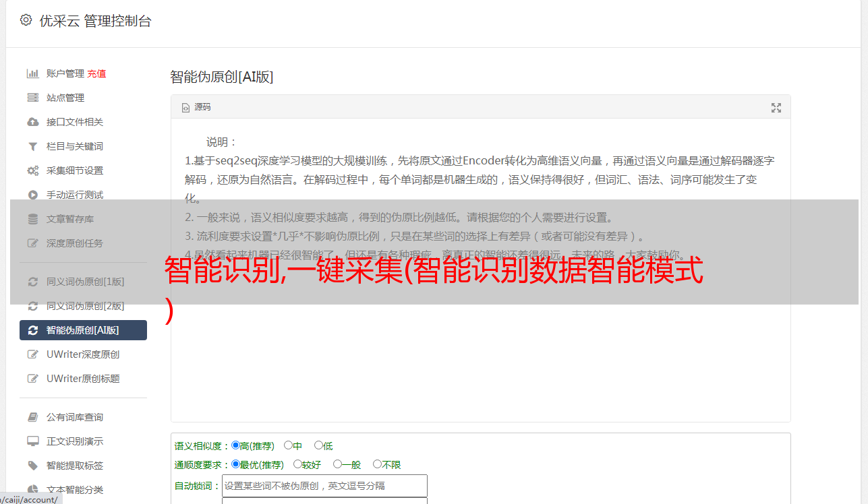The width and height of the screenshot is (868, 504).
Task: Select 通顺度要求 不限 radio
Action: pos(377,464)
